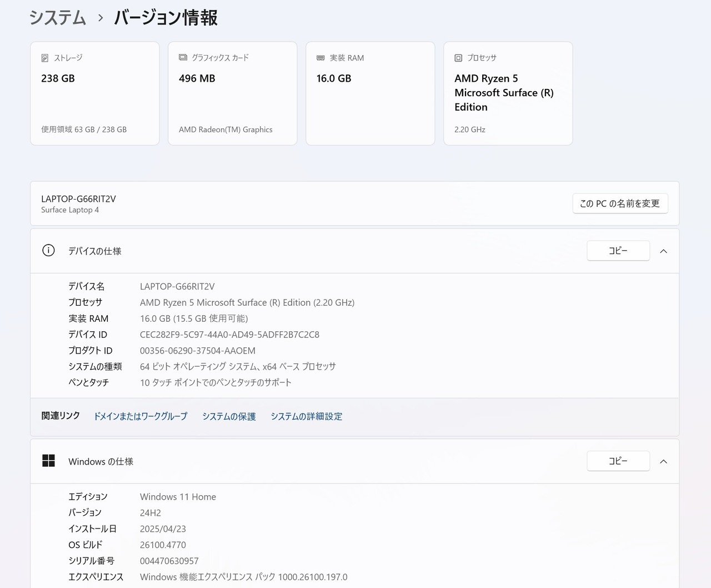The image size is (711, 588).
Task: Select serial number 004470630957
Action: 169,561
